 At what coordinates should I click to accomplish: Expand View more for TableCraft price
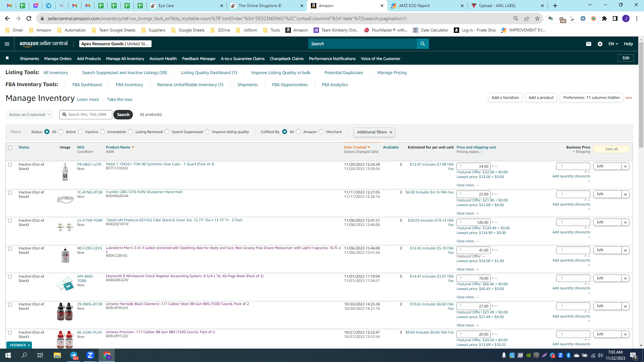pyautogui.click(x=468, y=241)
